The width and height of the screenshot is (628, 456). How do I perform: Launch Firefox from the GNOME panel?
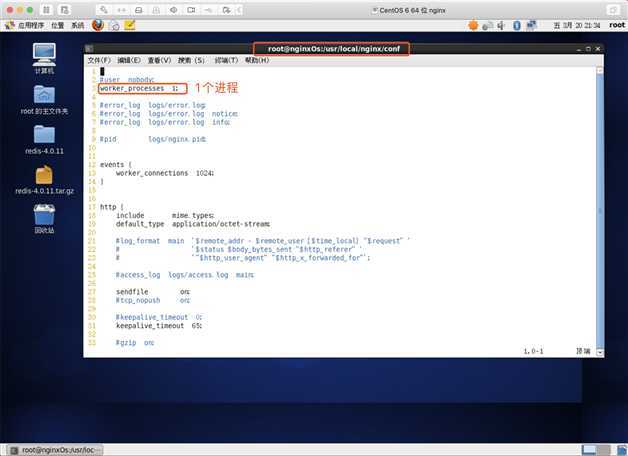click(x=98, y=25)
